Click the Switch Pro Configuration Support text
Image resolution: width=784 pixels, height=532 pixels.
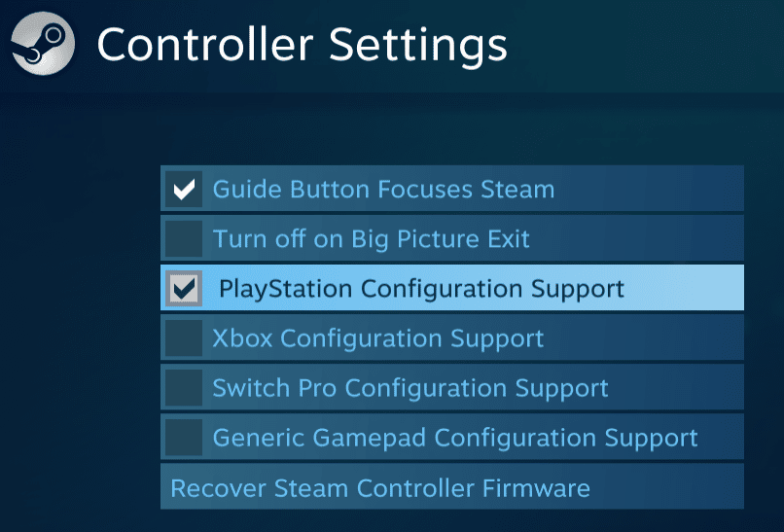click(410, 388)
